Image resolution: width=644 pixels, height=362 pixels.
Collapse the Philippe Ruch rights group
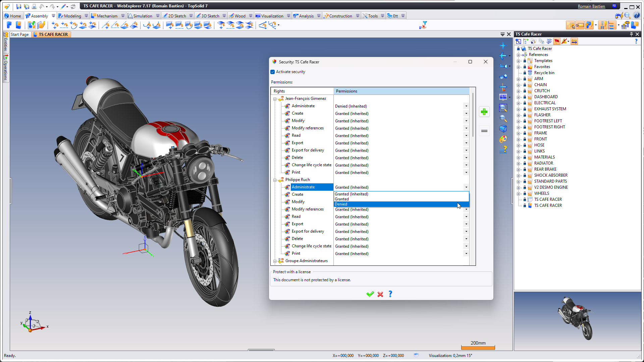click(x=275, y=180)
